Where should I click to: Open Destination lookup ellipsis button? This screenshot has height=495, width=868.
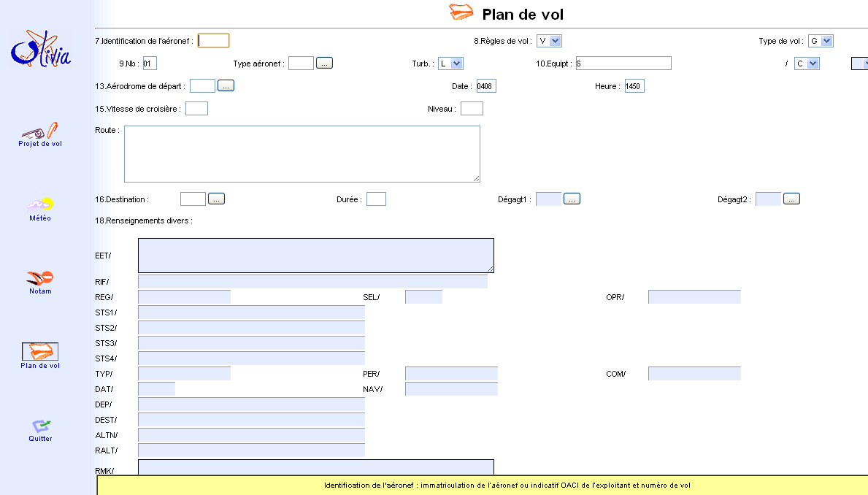pyautogui.click(x=216, y=199)
